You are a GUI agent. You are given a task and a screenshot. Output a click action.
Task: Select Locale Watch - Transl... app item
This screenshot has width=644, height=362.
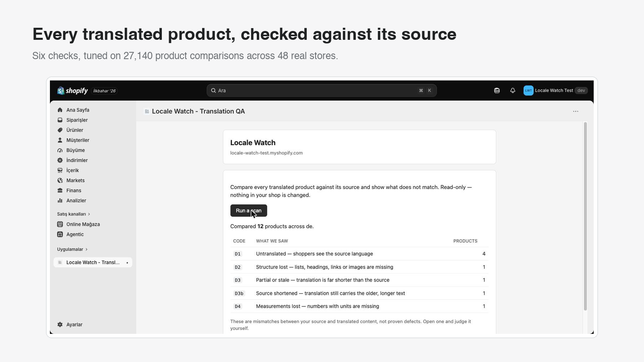pyautogui.click(x=93, y=262)
